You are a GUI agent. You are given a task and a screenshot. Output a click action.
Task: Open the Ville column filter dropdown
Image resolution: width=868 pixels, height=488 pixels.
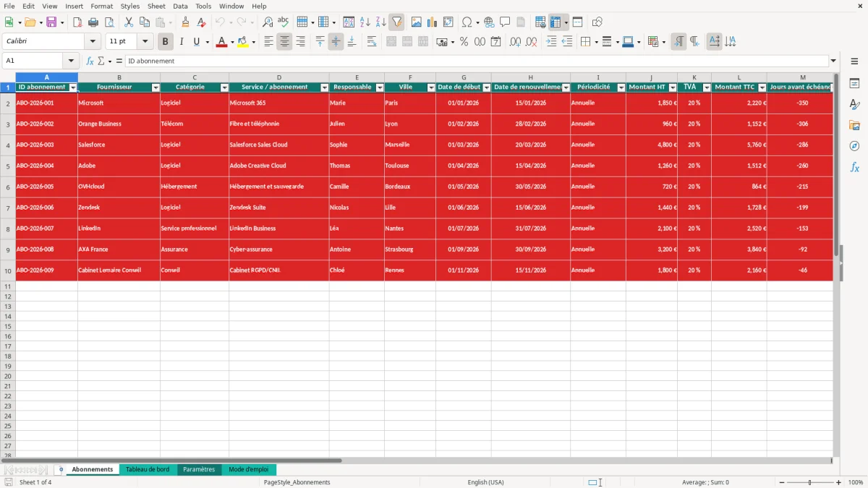[431, 87]
